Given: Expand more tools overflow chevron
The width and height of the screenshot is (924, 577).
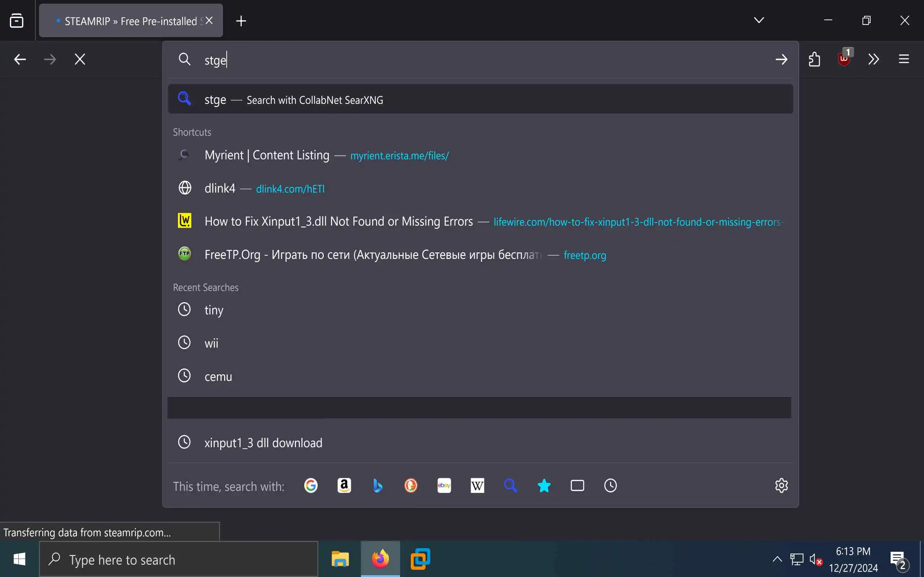Looking at the screenshot, I should pyautogui.click(x=873, y=59).
